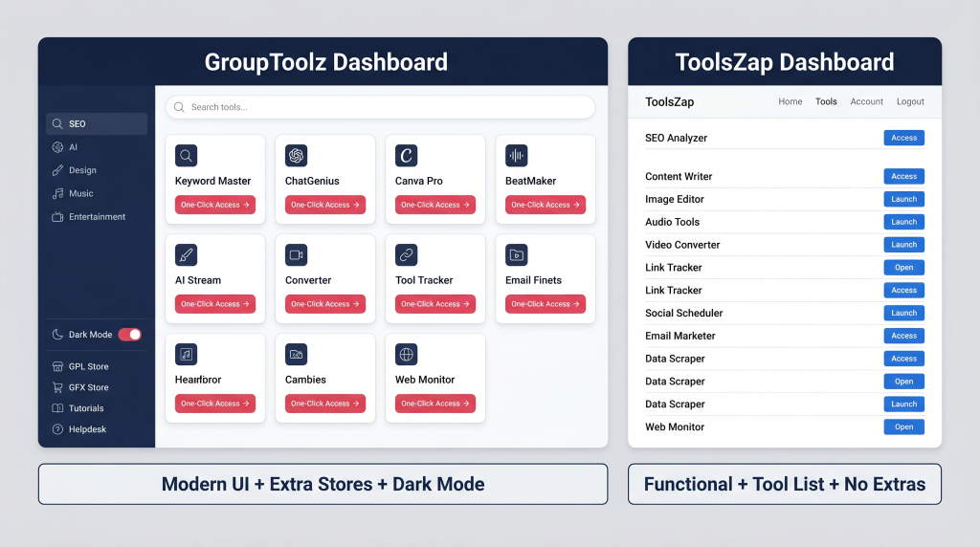Open the Tools tab in ToolsZap
The width and height of the screenshot is (980, 547).
pos(826,101)
